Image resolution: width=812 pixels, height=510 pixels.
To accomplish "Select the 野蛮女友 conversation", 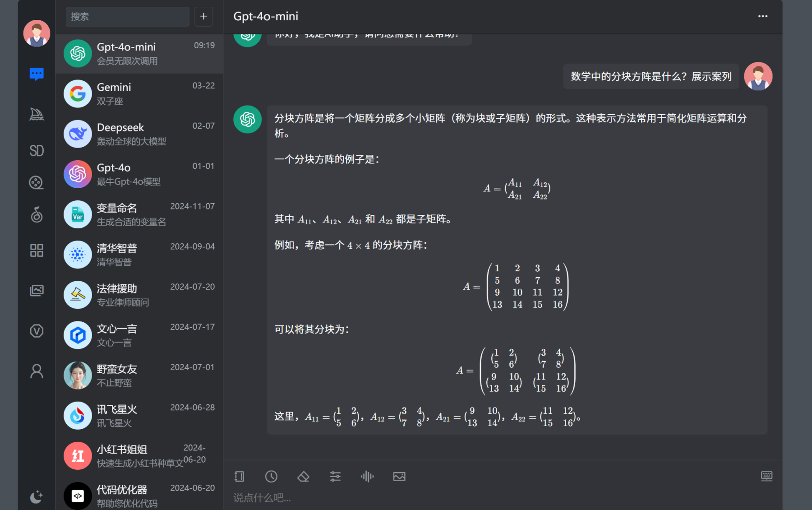I will [139, 375].
